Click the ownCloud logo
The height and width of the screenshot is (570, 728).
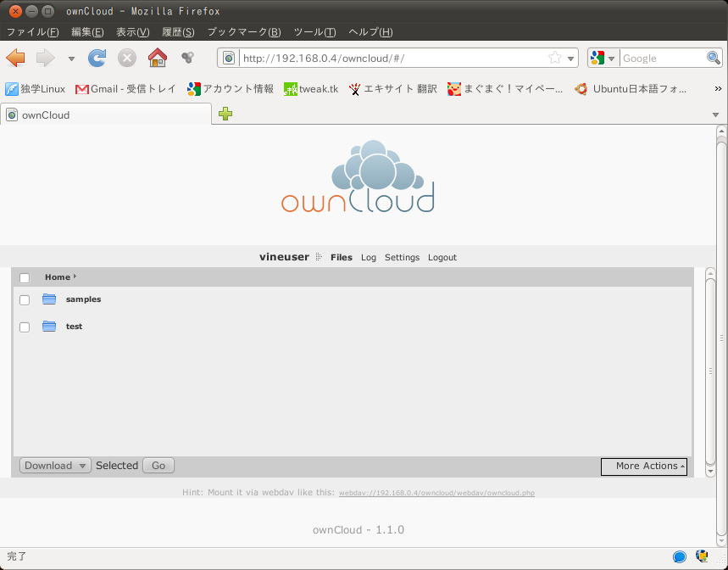(358, 176)
